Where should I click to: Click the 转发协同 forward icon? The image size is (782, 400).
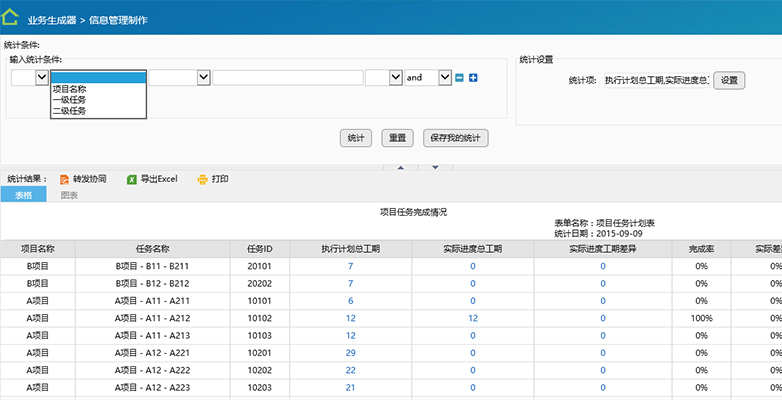[x=65, y=179]
